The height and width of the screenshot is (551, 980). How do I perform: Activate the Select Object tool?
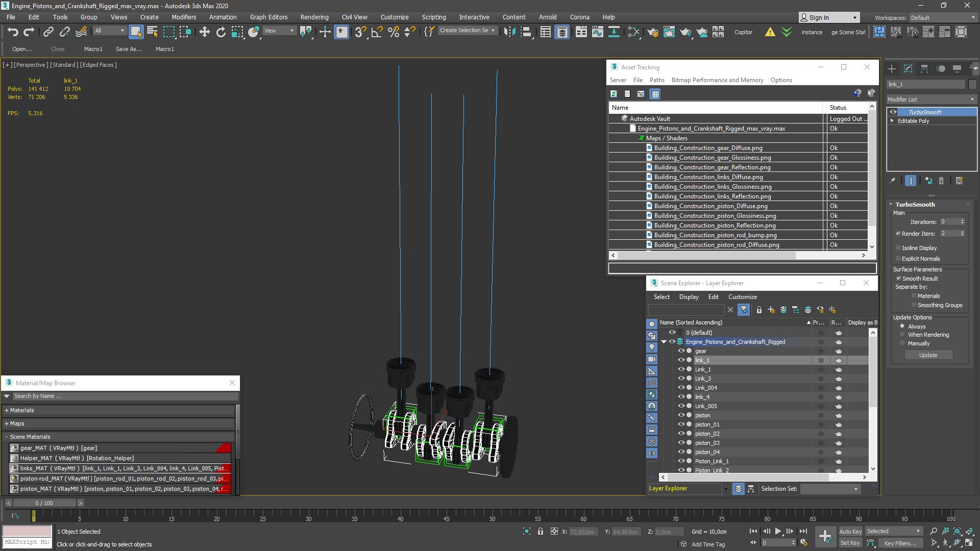pyautogui.click(x=136, y=32)
